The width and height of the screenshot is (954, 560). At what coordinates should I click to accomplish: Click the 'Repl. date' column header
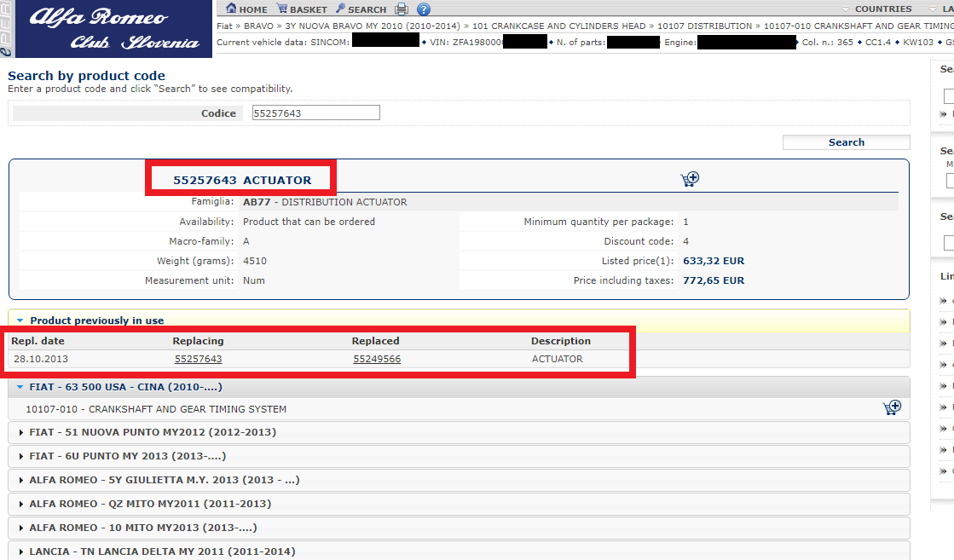[38, 341]
